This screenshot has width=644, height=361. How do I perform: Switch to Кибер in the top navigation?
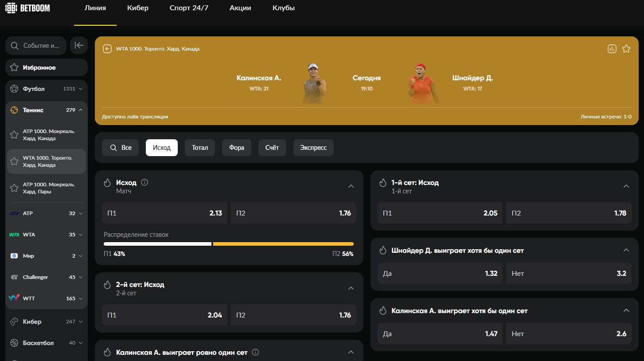tap(138, 8)
